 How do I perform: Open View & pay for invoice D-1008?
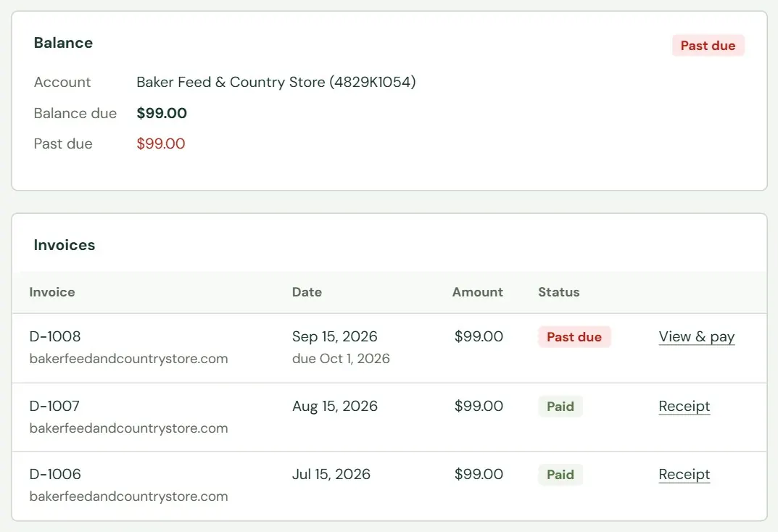[697, 336]
